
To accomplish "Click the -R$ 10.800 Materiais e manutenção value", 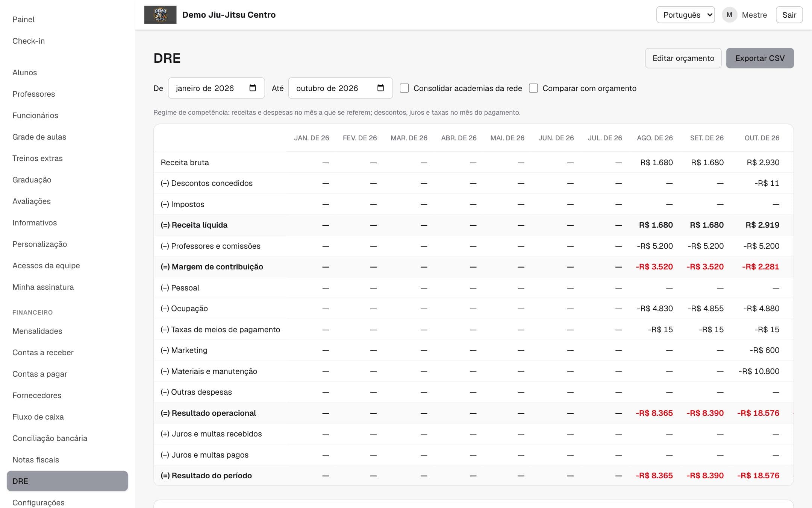I will 759,371.
